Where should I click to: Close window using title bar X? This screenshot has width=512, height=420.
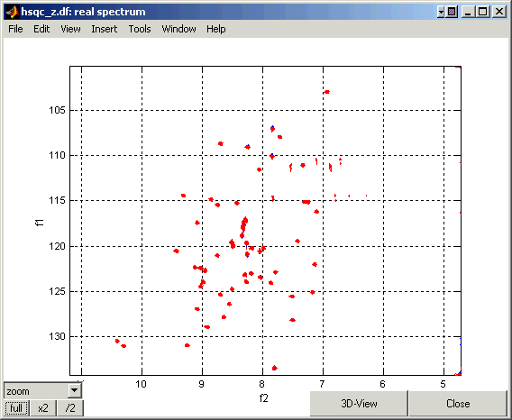499,12
